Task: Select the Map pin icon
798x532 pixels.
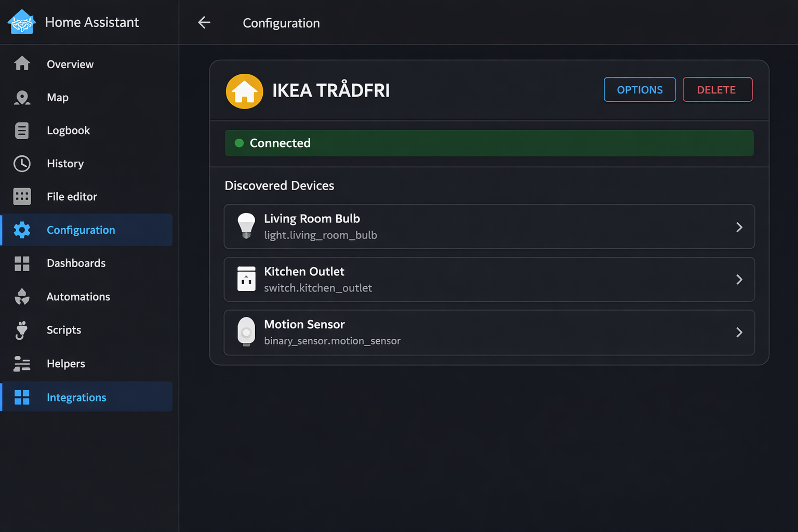Action: click(x=22, y=97)
